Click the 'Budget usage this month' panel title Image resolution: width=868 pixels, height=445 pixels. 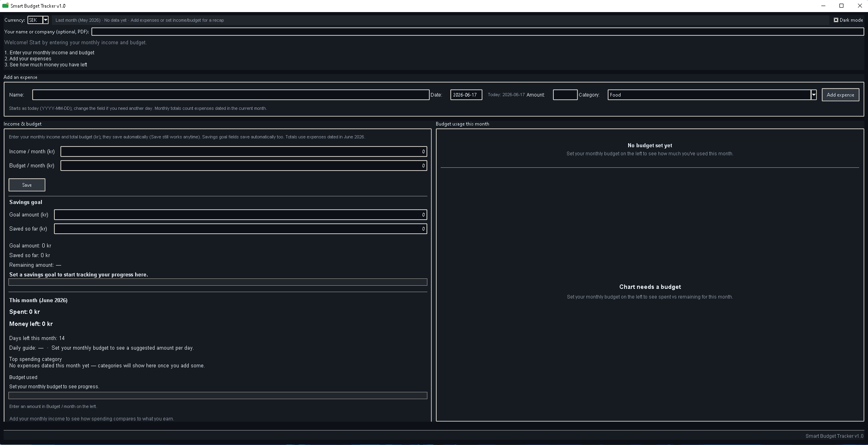462,124
